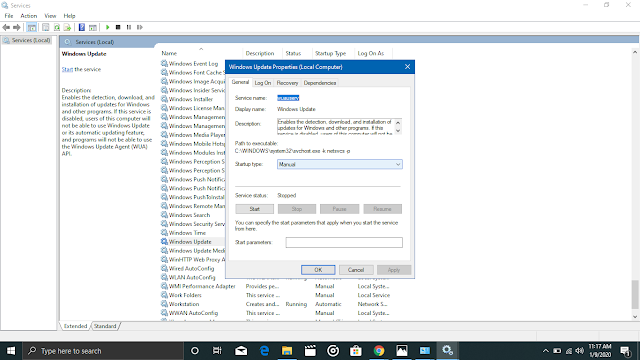The width and height of the screenshot is (640, 360).
Task: Select the Windows Update service gear icon
Action: click(164, 242)
